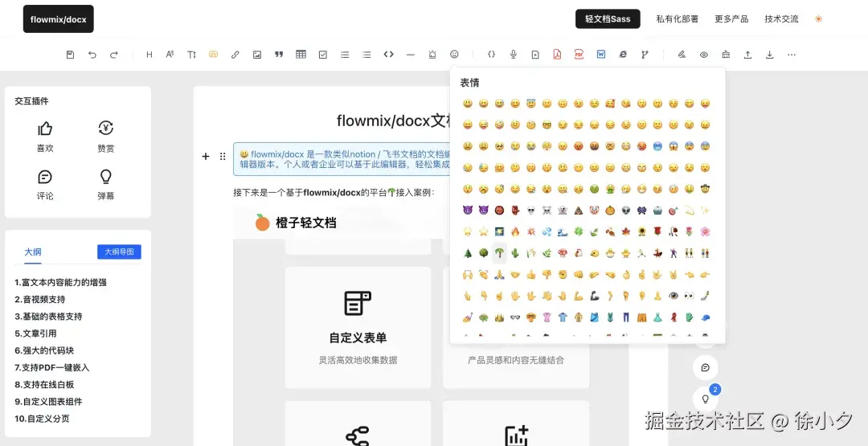Screen dimensions: 868x446
Task: Toggle the light/dark theme sun icon
Action: tap(818, 18)
